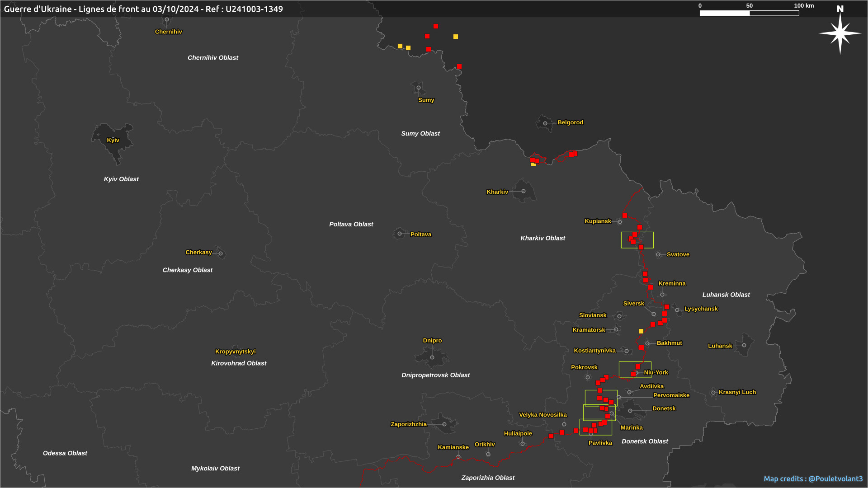Click the Krasnyi Luch city label

737,392
